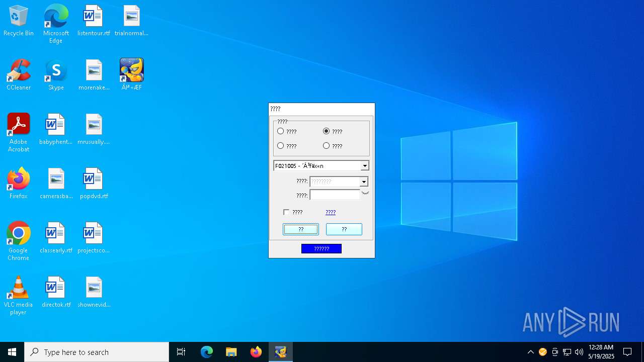Image resolution: width=644 pixels, height=362 pixels.
Task: Launch Firefox from the taskbar
Action: [x=256, y=352]
